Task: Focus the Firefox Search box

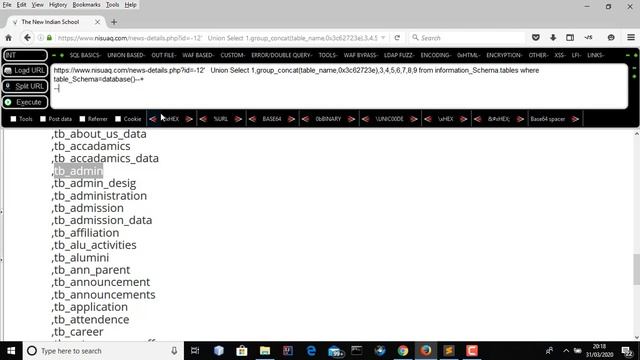Action: coord(467,38)
